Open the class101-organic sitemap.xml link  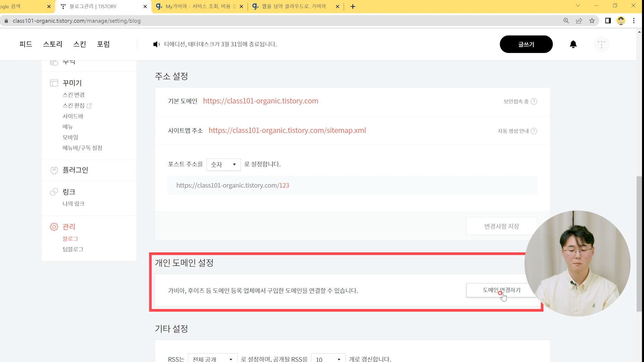pyautogui.click(x=287, y=131)
